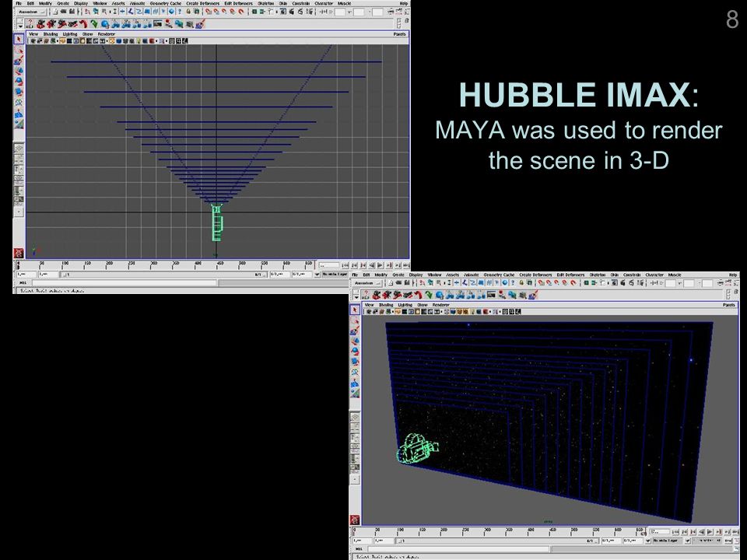The height and width of the screenshot is (560, 747).
Task: Play backwards in bottom-right window playback controls
Action: (701, 532)
